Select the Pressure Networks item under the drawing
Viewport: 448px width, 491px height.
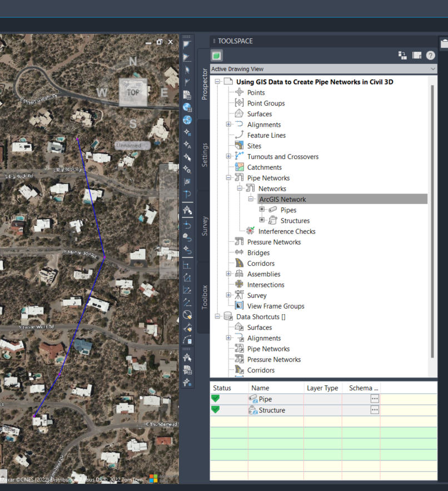(274, 242)
